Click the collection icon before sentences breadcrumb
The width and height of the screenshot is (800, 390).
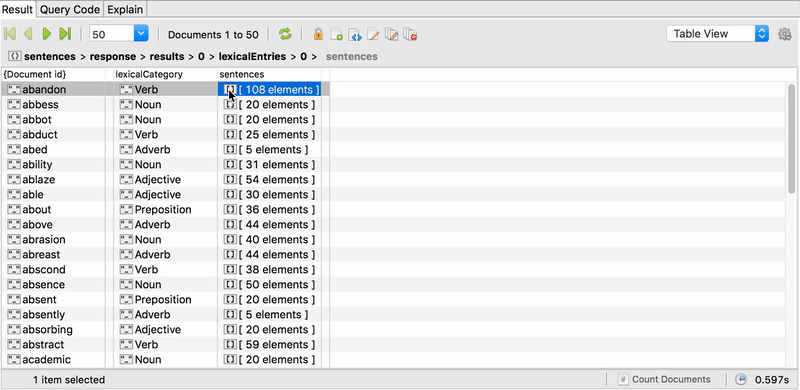click(x=15, y=56)
